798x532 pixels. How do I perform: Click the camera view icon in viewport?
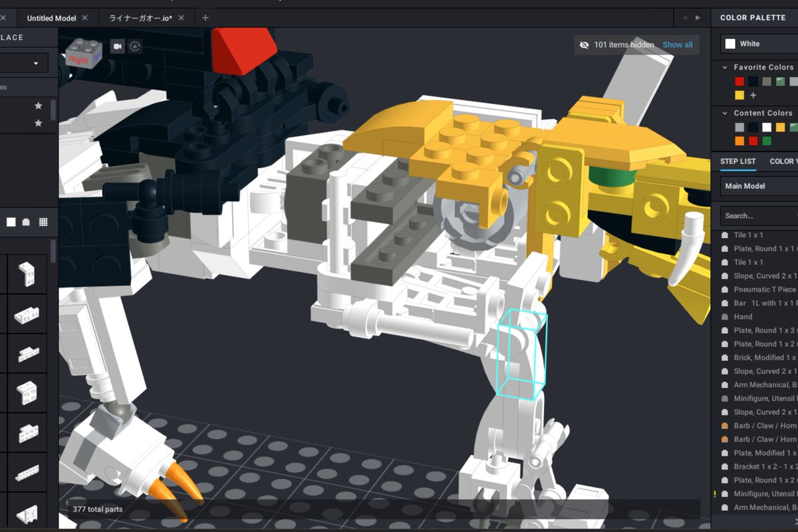pos(118,47)
